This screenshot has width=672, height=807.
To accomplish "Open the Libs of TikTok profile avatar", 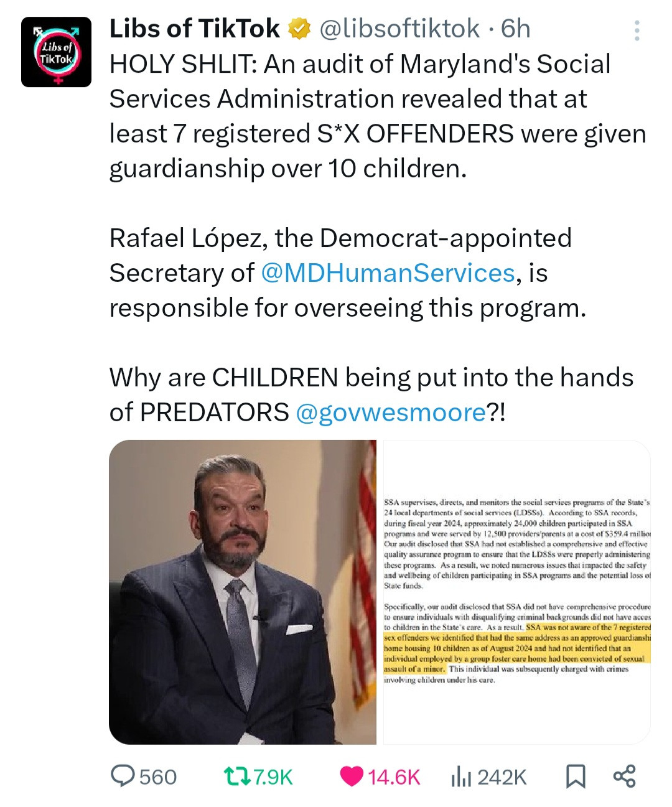I will coord(56,52).
